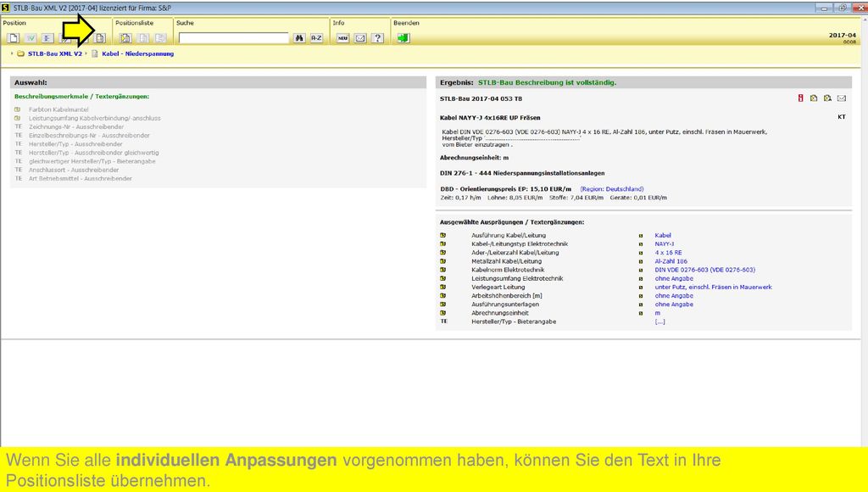The height and width of the screenshot is (492, 868).
Task: Click DIN VDE 0276-603 value link
Action: click(704, 270)
